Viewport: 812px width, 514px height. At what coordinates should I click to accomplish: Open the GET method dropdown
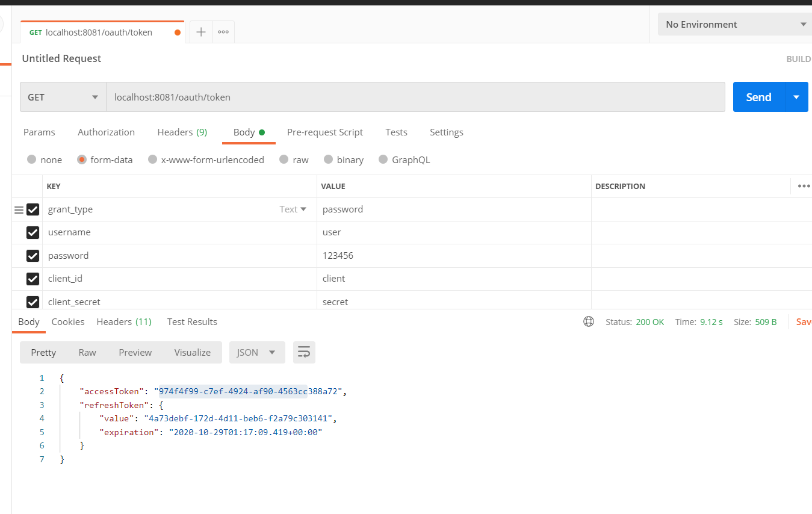[63, 97]
